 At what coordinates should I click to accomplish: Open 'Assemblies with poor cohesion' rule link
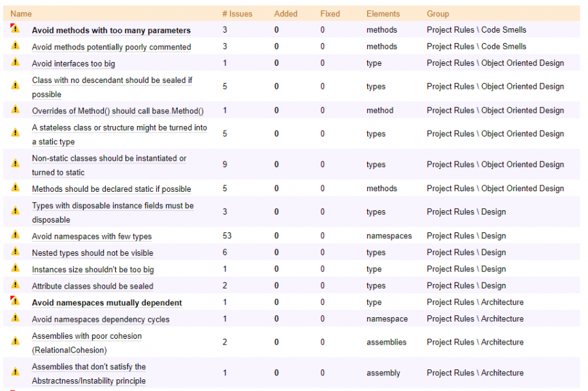pyautogui.click(x=86, y=336)
